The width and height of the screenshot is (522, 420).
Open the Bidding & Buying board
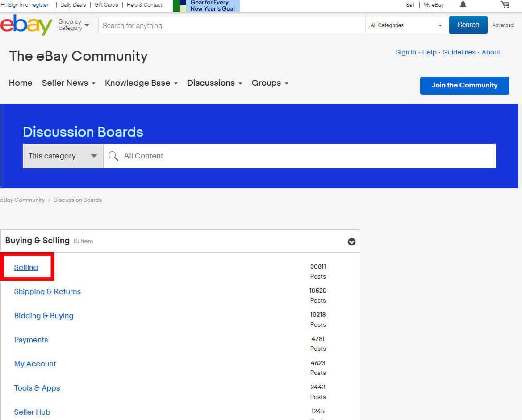click(44, 316)
